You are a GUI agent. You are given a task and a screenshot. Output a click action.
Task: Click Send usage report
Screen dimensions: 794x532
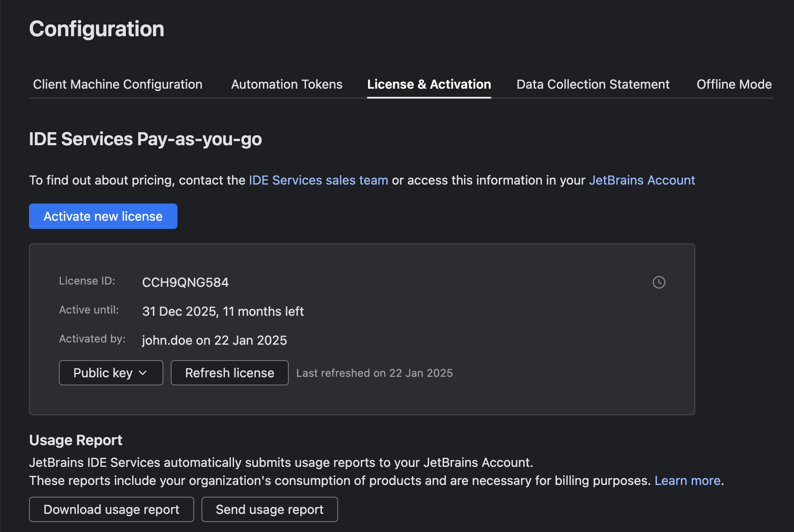269,509
